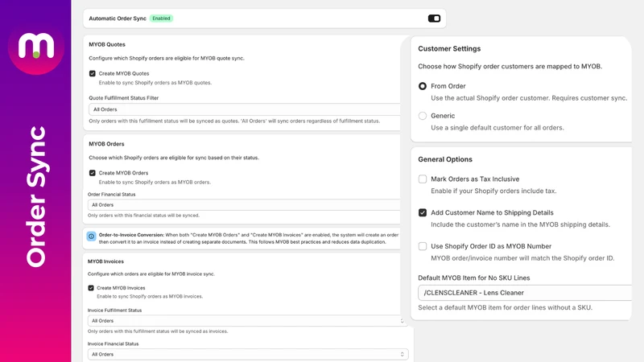Image resolution: width=644 pixels, height=362 pixels.
Task: Click the General Options heading
Action: [x=445, y=159]
